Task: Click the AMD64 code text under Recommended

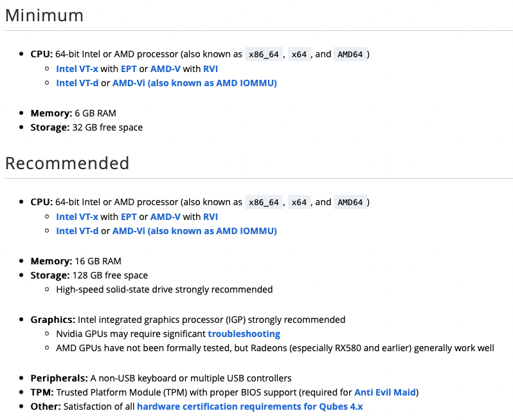Action: click(350, 203)
